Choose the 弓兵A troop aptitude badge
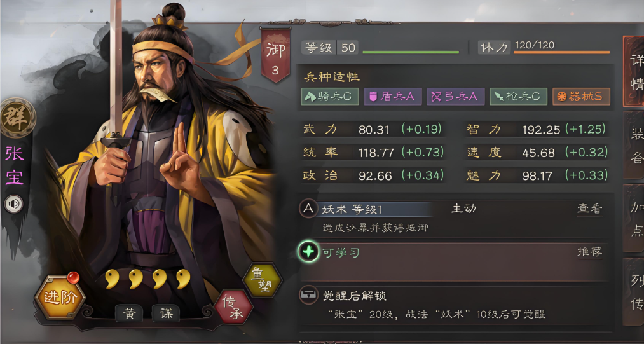 pyautogui.click(x=455, y=97)
